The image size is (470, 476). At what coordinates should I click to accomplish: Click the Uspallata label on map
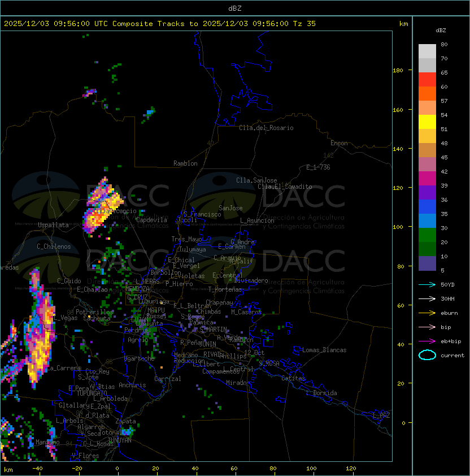pos(54,225)
